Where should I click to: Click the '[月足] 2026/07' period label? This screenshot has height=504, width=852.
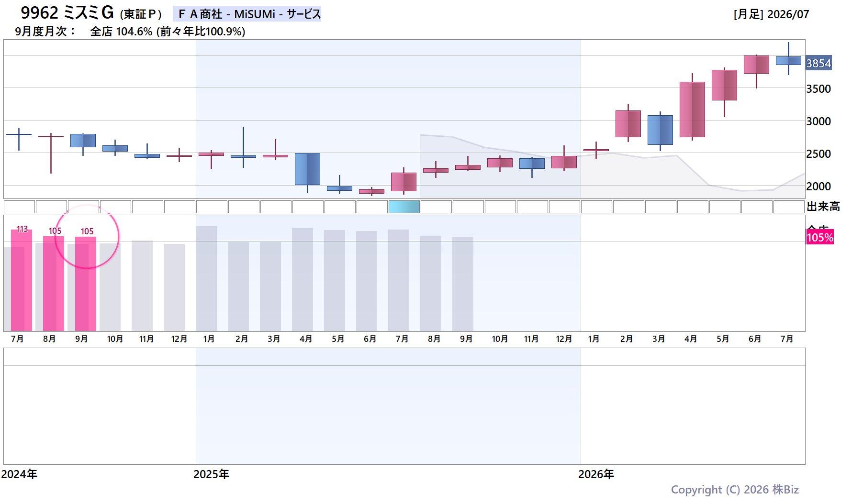tap(771, 14)
